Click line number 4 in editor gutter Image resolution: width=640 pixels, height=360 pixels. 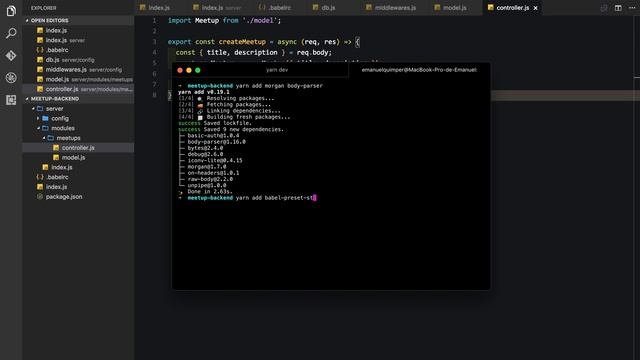click(154, 52)
